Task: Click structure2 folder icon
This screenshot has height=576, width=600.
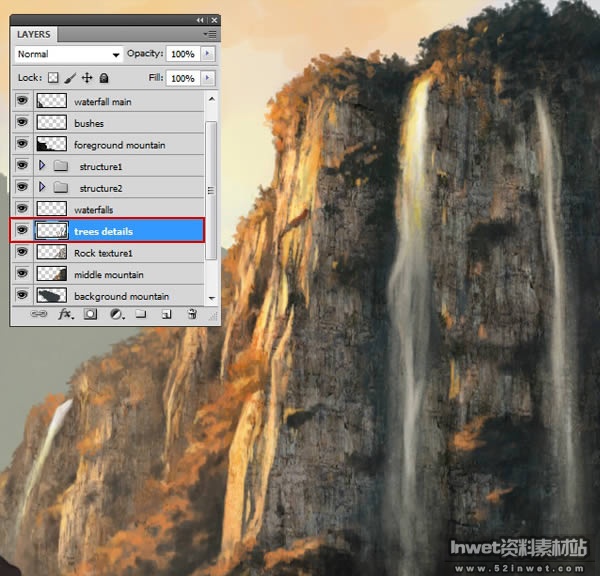Action: [x=60, y=188]
